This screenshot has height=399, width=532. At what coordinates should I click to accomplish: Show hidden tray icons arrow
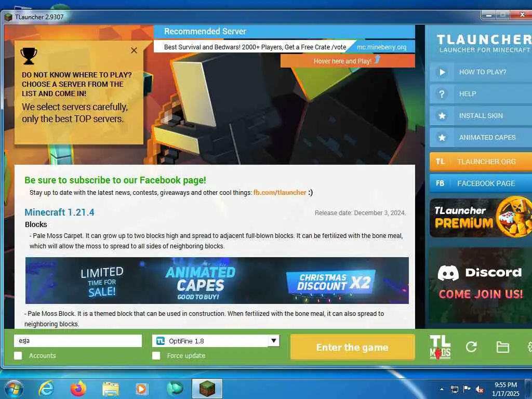tap(442, 389)
